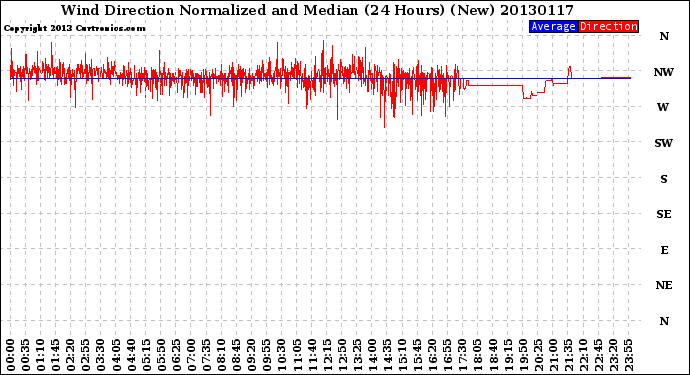
Task: Click the NE axis label
Action: pyautogui.click(x=664, y=286)
